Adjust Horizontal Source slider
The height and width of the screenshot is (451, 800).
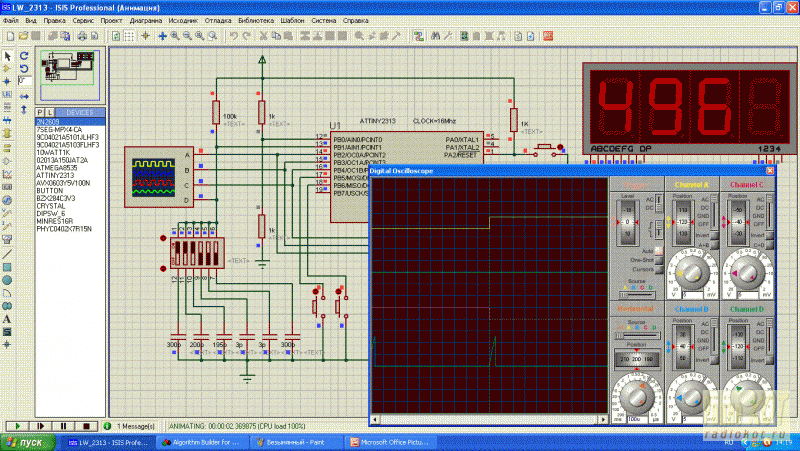[636, 336]
